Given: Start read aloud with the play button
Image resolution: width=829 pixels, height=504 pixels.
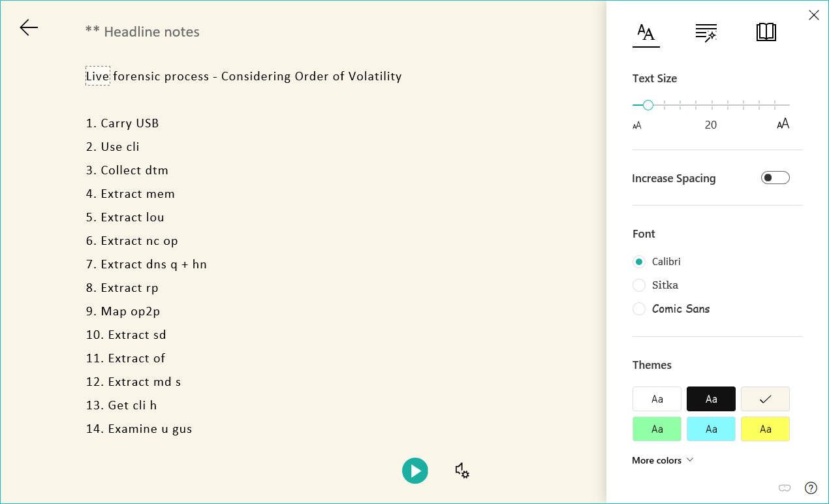Looking at the screenshot, I should coord(415,471).
